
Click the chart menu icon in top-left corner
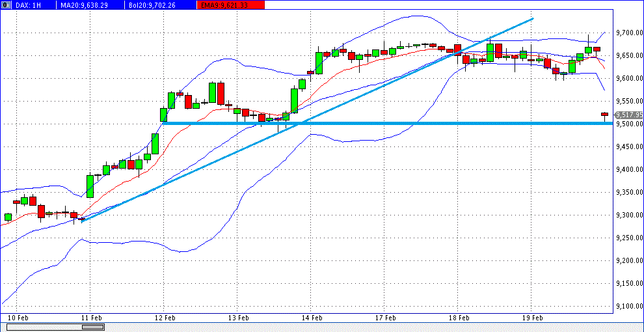tap(5, 5)
